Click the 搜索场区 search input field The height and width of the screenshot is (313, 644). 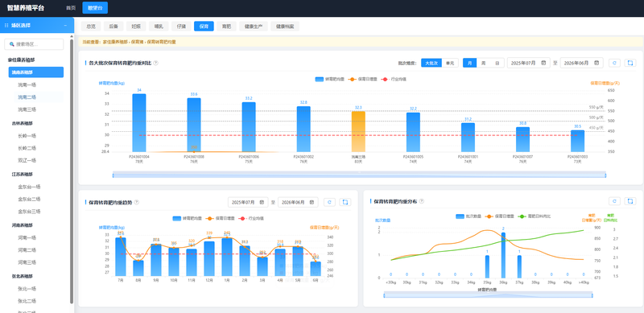[x=34, y=44]
